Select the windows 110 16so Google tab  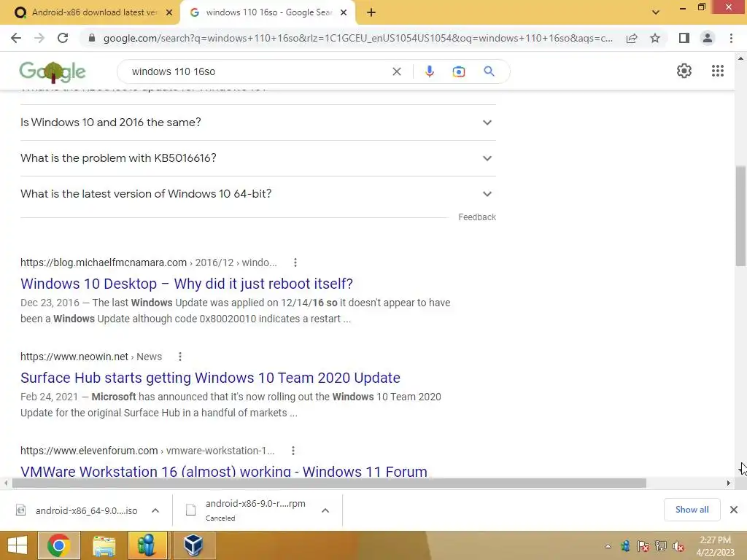click(268, 12)
